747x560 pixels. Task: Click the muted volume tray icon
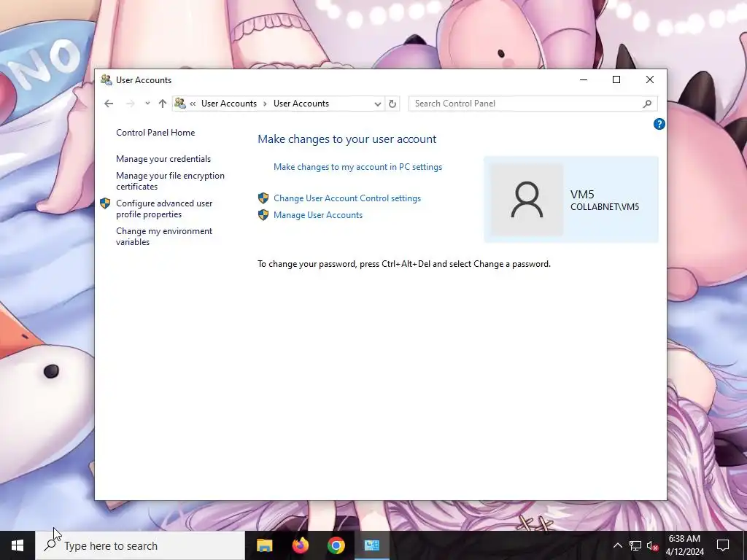[x=652, y=545]
